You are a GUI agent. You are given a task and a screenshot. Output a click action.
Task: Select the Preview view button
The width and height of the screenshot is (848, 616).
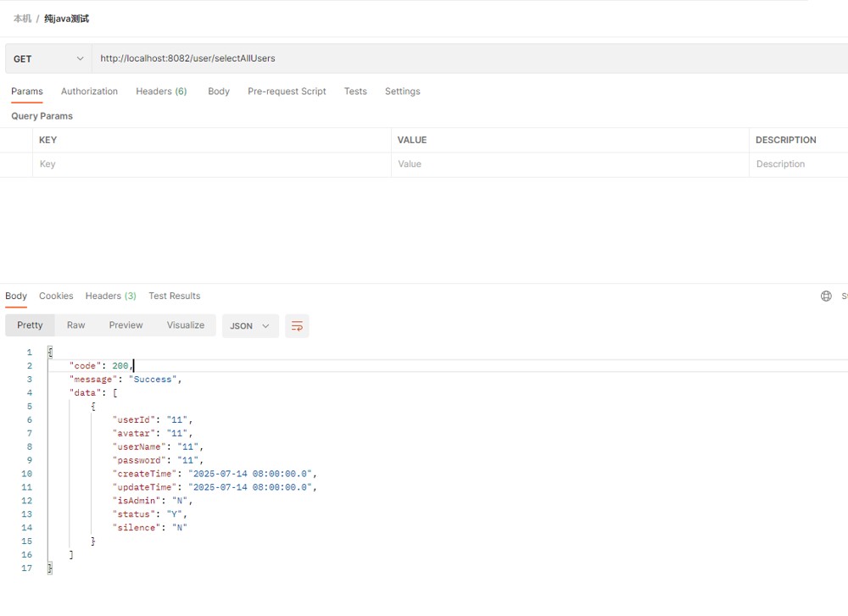(x=126, y=325)
